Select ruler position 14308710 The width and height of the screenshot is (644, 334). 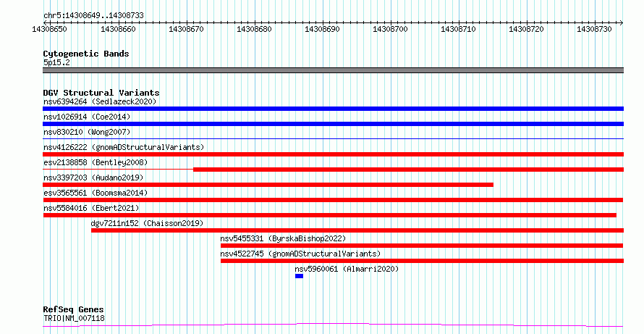pos(458,29)
